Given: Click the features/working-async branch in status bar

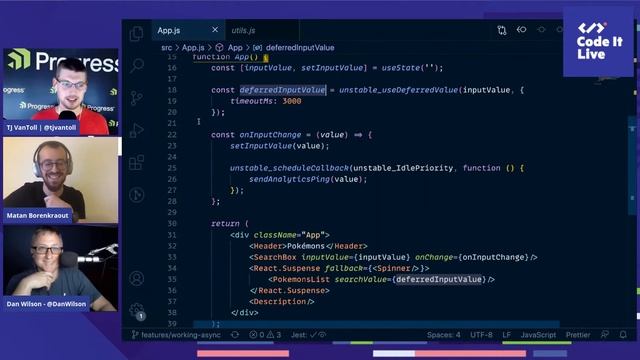Looking at the screenshot, I should coord(176,335).
